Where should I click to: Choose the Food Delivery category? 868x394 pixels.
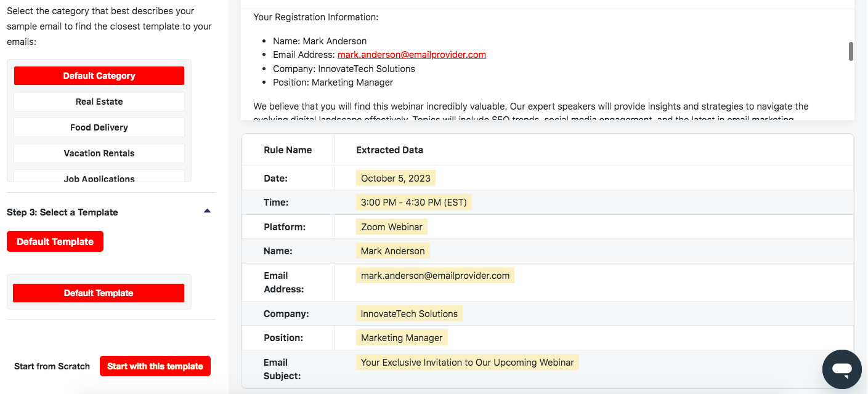click(x=99, y=127)
